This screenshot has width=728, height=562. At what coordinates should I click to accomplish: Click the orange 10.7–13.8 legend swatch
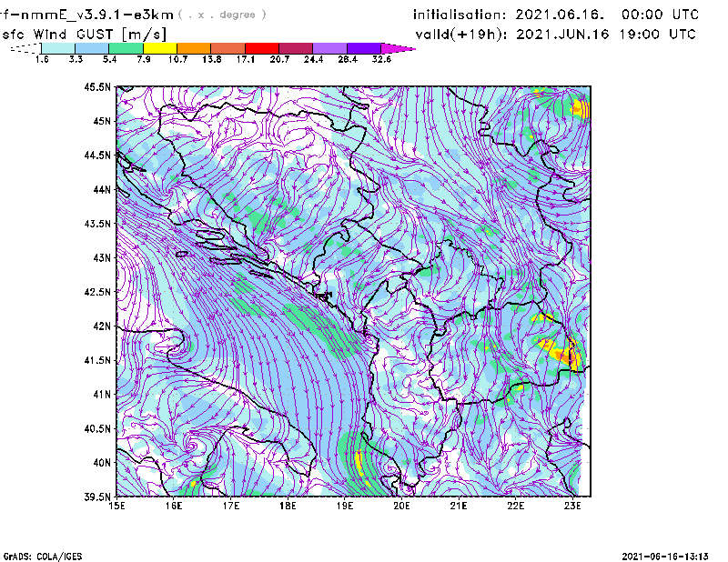coord(194,48)
